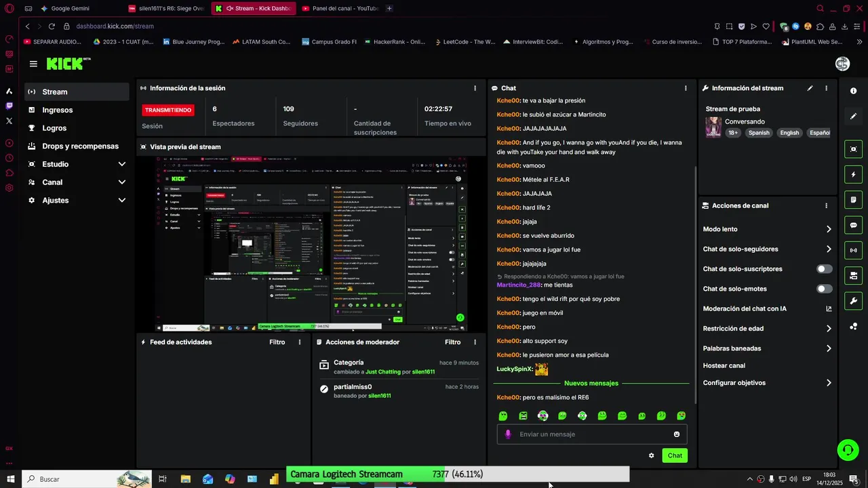
Task: Click username Martincito_288 in chat
Action: (x=519, y=285)
